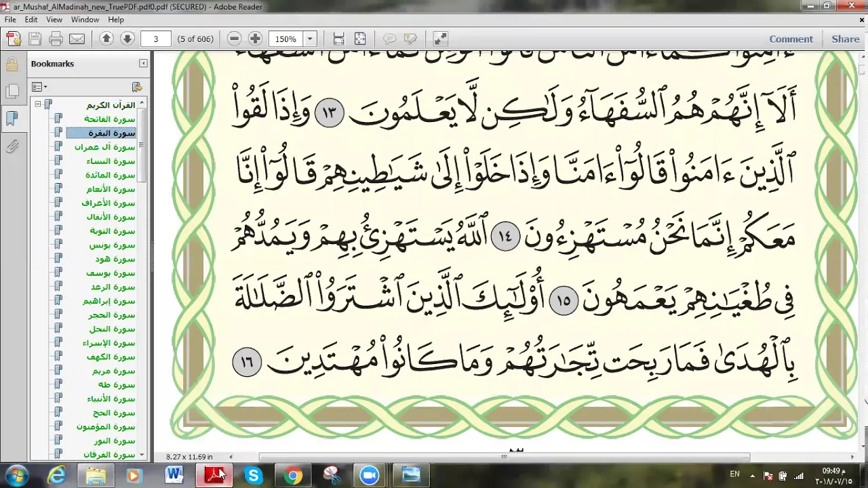Open bookmark سورة إبراهيم
This screenshot has height=488, width=868.
coord(110,301)
